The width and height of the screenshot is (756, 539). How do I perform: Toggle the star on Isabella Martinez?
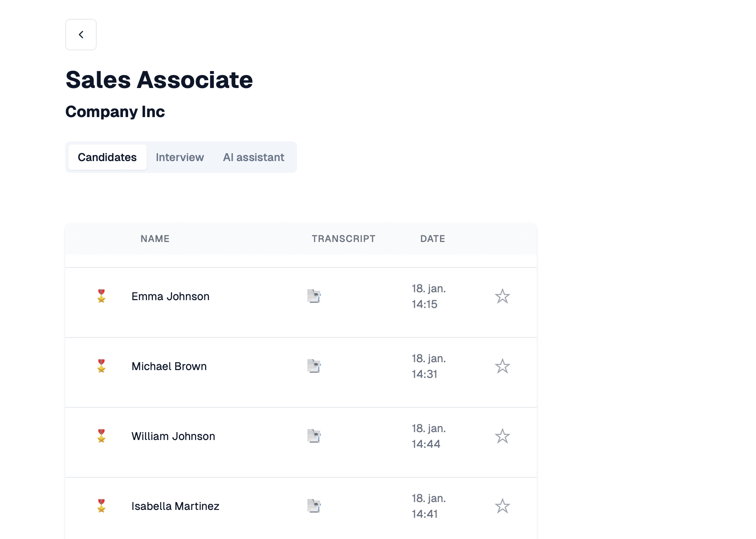503,506
